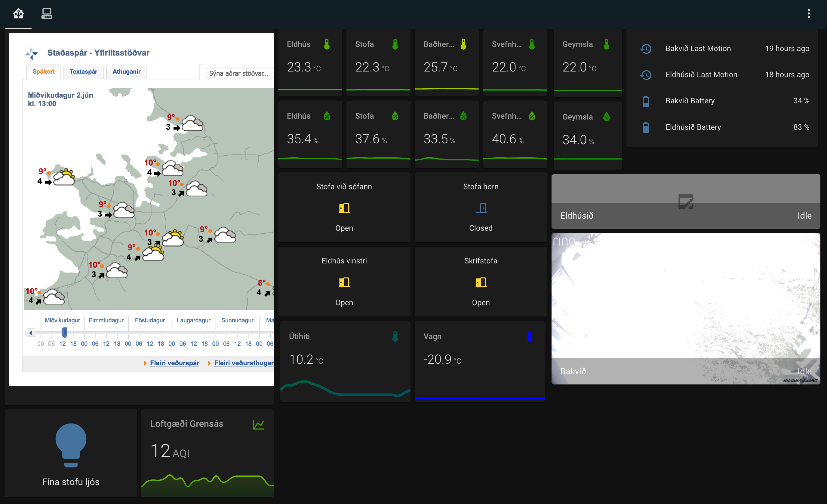Viewport: 827px width, 504px height.
Task: Click the Útihiti thermometer icon
Action: pyautogui.click(x=395, y=336)
